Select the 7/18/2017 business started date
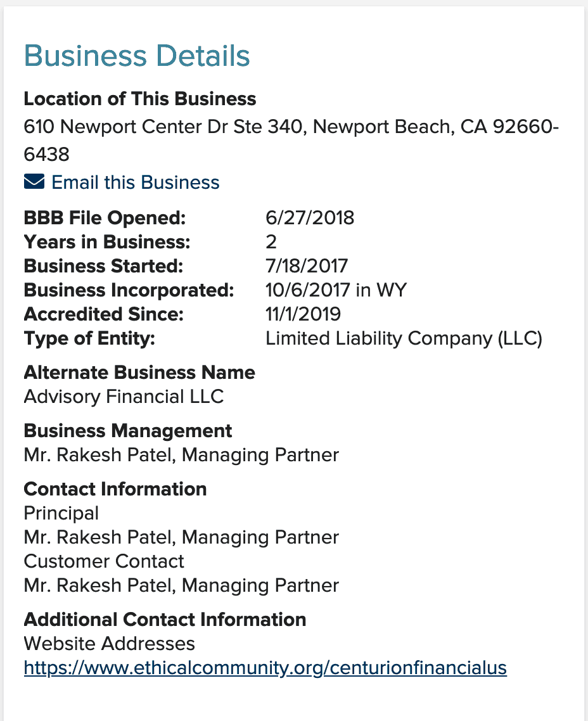This screenshot has height=721, width=588. click(x=306, y=266)
